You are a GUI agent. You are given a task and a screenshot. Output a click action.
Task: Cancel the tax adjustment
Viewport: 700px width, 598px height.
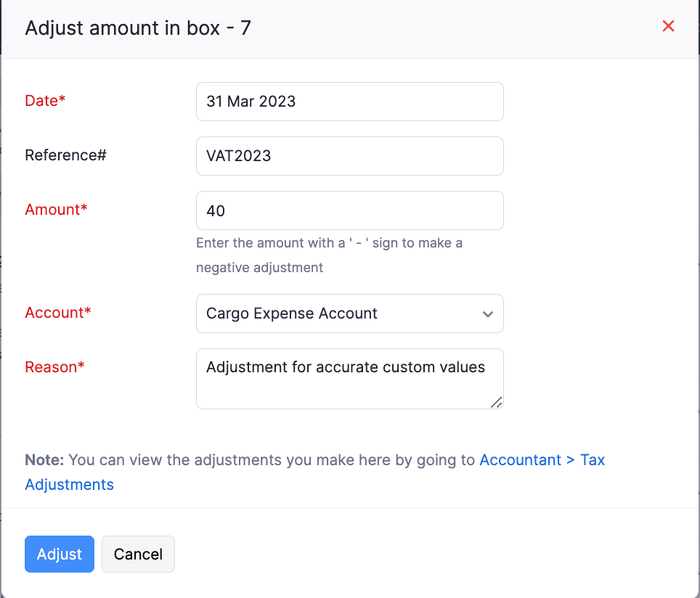[x=138, y=554]
